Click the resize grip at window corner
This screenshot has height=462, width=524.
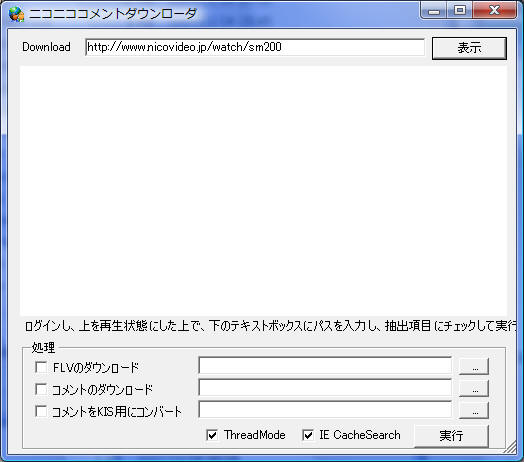point(511,447)
